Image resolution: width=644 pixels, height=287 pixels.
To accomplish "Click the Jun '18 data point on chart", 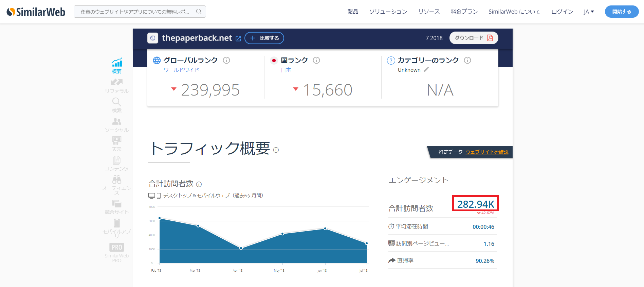I will pos(325,229).
